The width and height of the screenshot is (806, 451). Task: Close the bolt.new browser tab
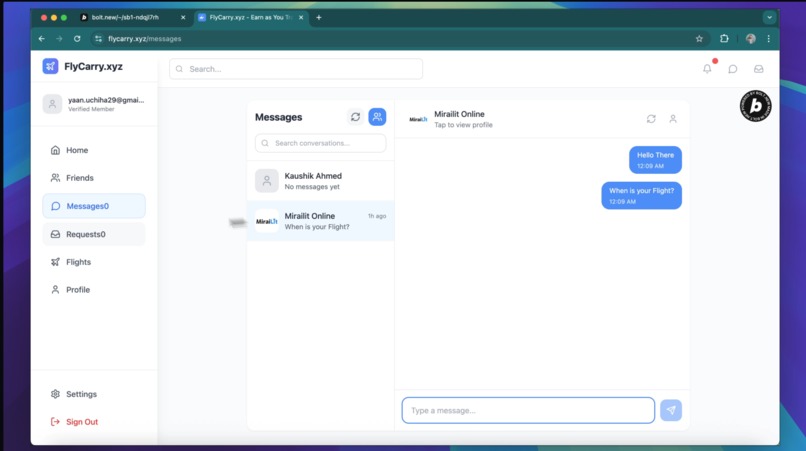coord(183,17)
